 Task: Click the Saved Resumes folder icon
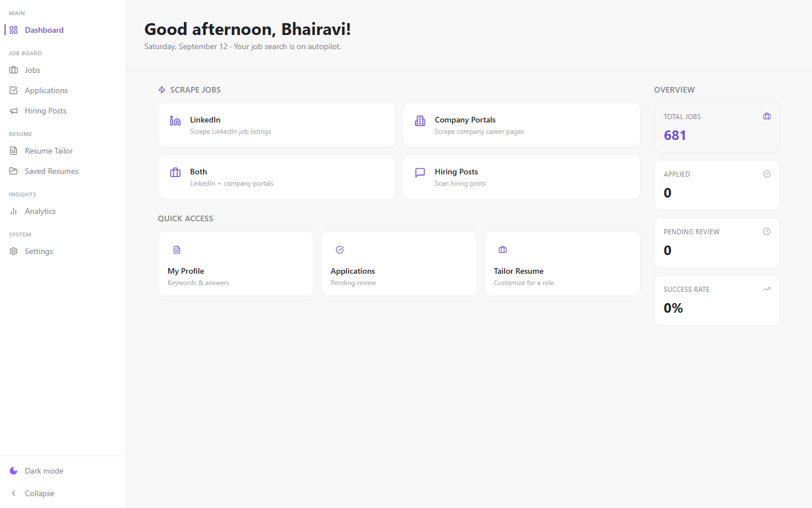[14, 171]
